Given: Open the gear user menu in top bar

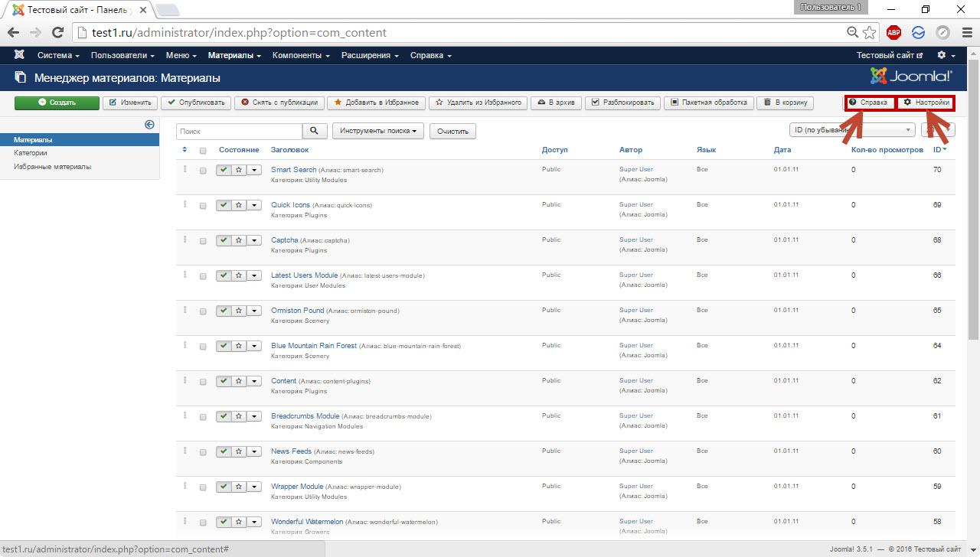Looking at the screenshot, I should (946, 55).
